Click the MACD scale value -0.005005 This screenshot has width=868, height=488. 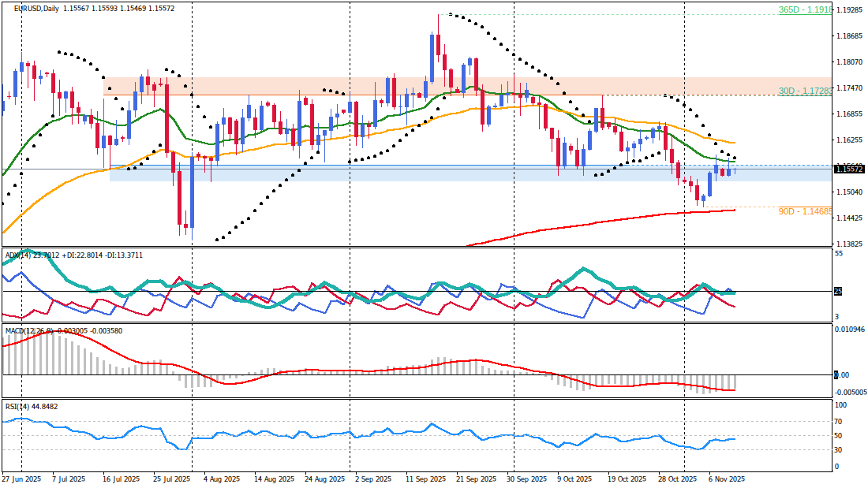(x=851, y=393)
